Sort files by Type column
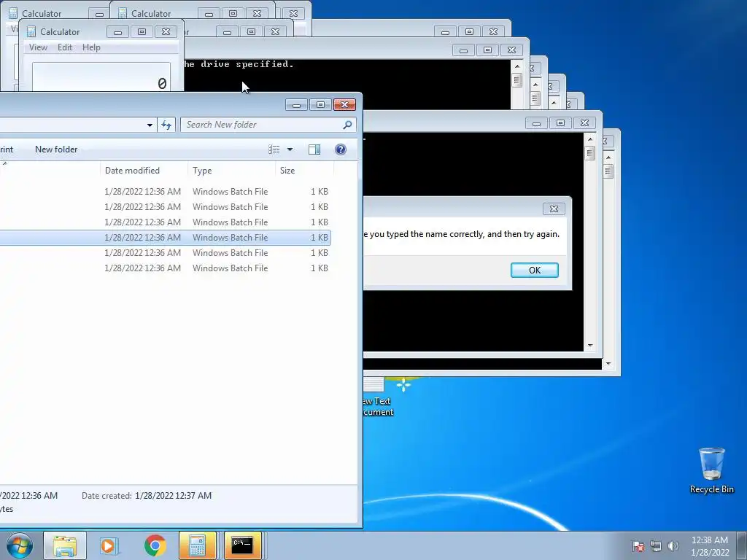 point(231,171)
